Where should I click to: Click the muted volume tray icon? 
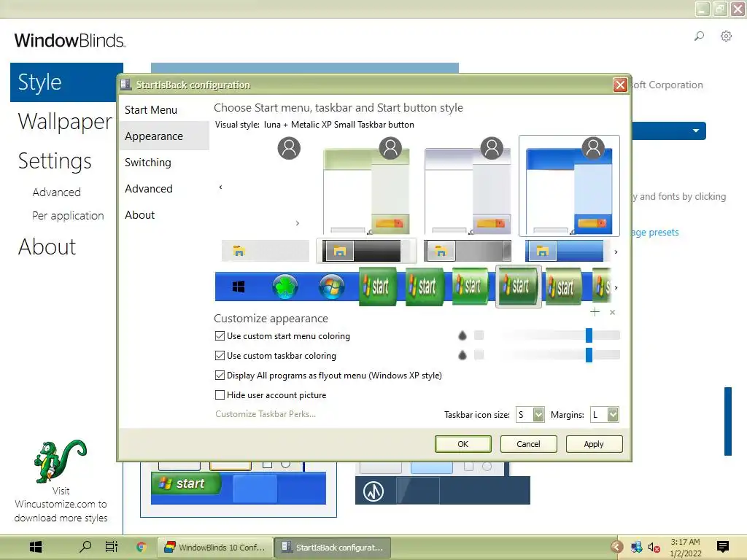[x=654, y=548]
